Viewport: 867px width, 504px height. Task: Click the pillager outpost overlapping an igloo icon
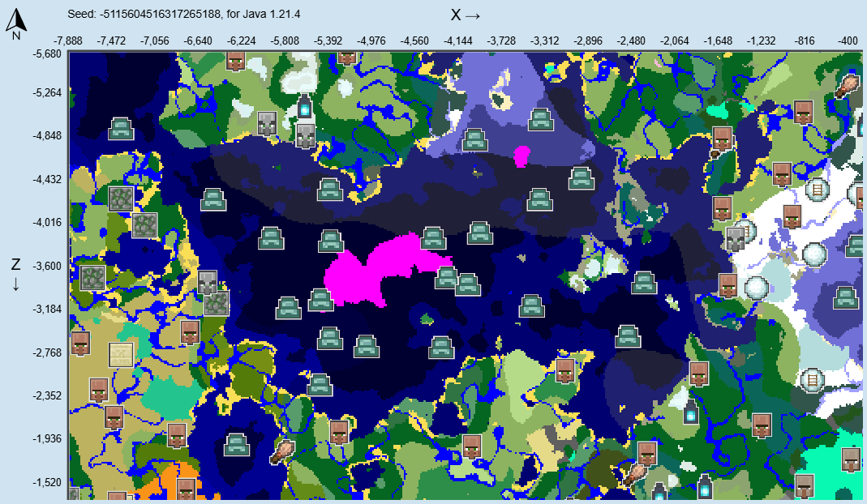pyautogui.click(x=736, y=239)
